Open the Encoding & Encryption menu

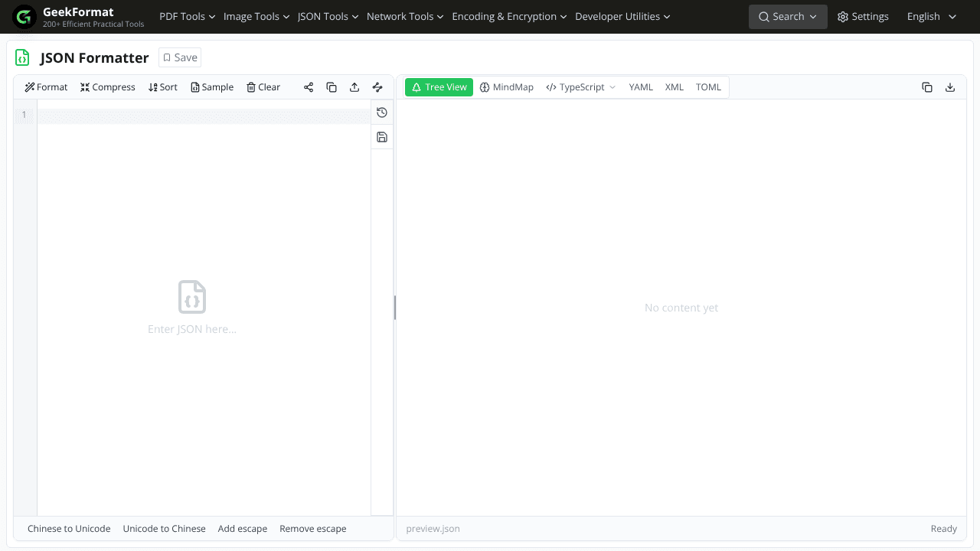pos(509,16)
